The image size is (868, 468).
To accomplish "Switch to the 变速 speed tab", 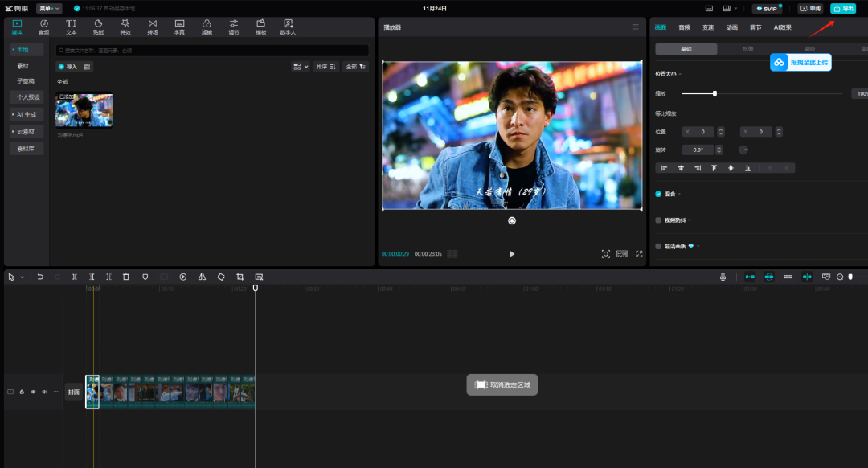I will pos(708,27).
